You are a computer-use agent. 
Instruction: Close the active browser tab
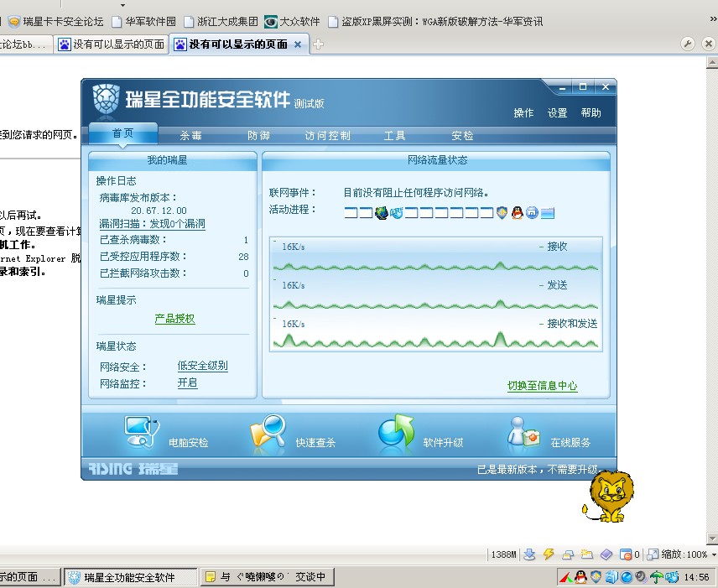[x=298, y=44]
